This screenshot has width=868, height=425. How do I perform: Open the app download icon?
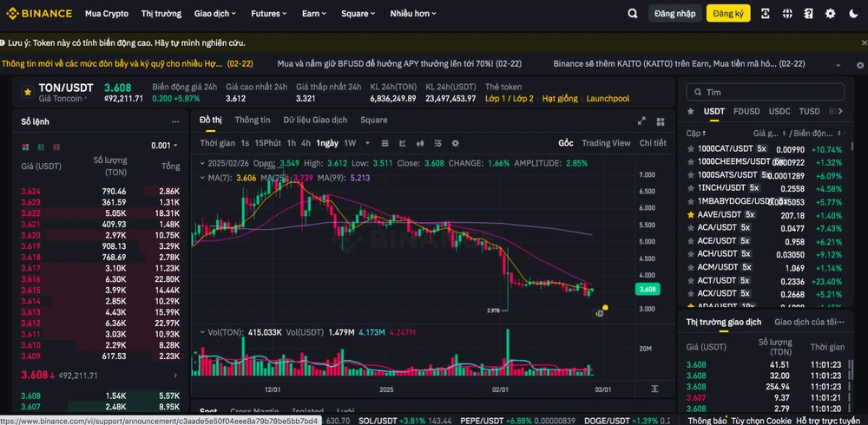coord(766,13)
